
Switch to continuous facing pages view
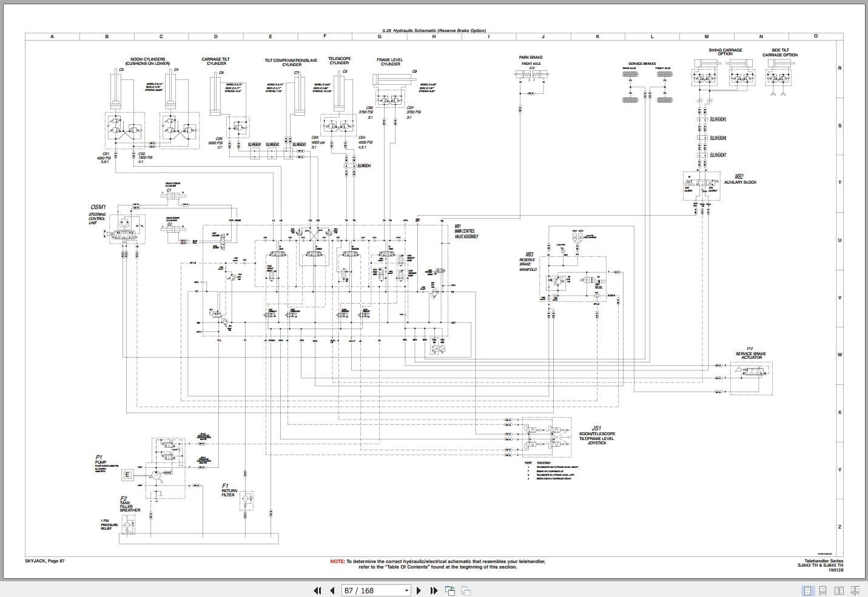[855, 590]
